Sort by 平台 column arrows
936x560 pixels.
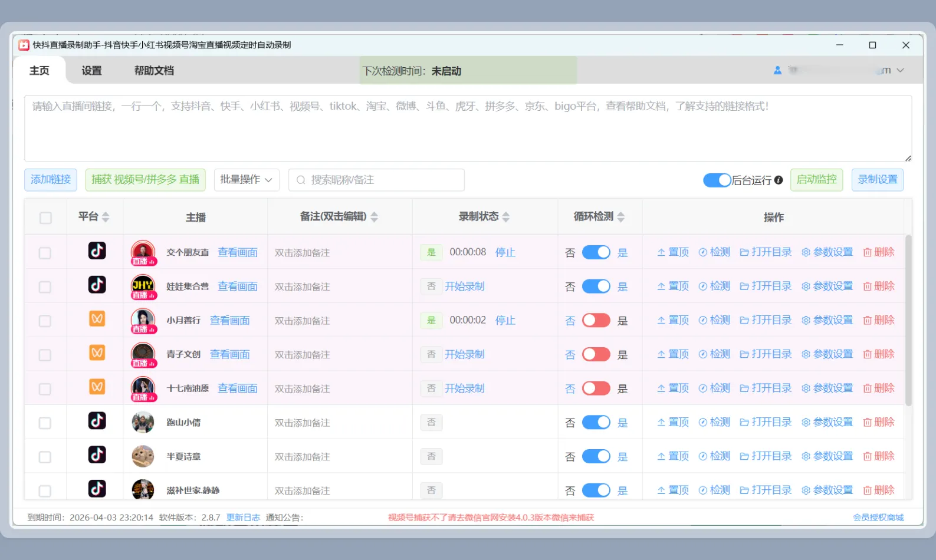point(106,217)
